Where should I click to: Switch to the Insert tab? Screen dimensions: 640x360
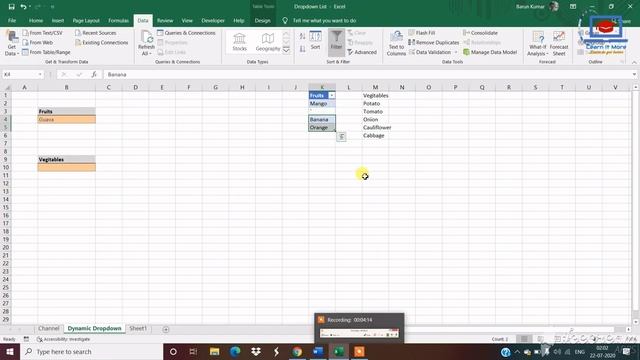pos(58,20)
